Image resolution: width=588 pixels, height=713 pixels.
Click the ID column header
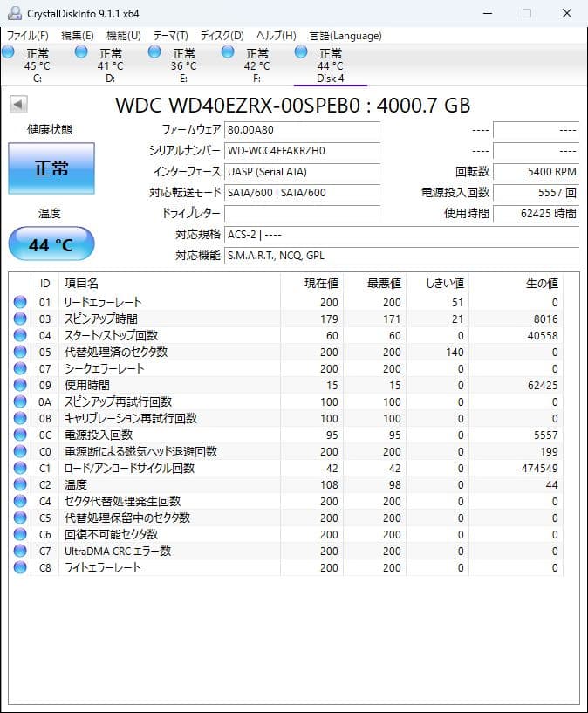coord(44,284)
